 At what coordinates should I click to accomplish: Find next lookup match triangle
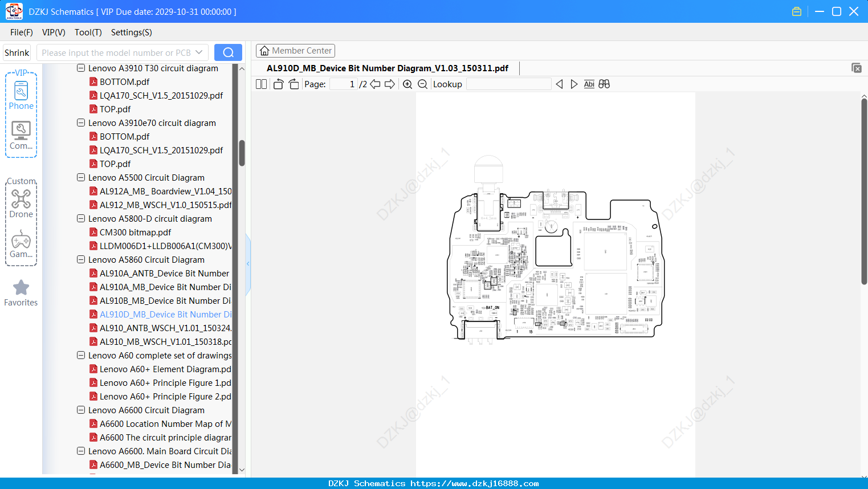574,84
